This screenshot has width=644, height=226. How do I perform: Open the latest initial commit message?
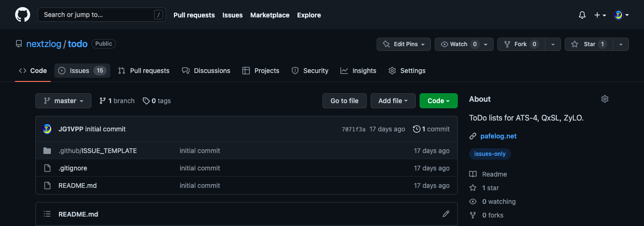(106, 129)
